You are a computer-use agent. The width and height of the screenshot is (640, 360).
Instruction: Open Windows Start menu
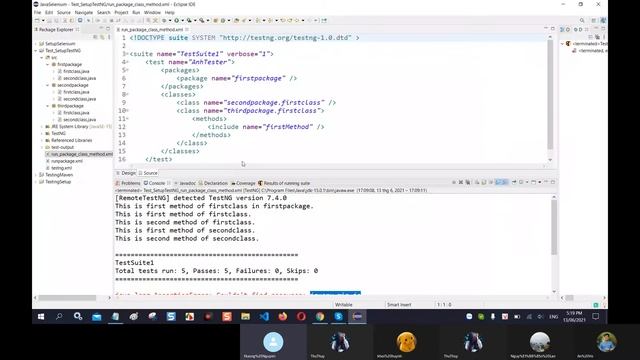coord(41,316)
